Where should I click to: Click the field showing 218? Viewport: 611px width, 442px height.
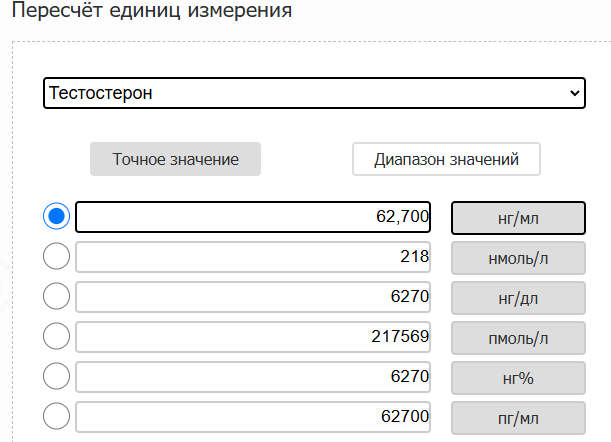click(253, 257)
